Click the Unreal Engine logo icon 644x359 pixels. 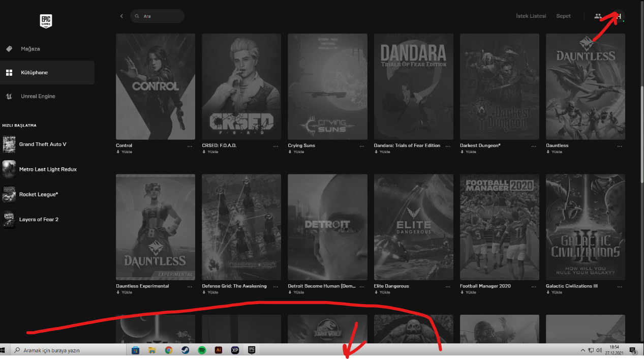[9, 96]
